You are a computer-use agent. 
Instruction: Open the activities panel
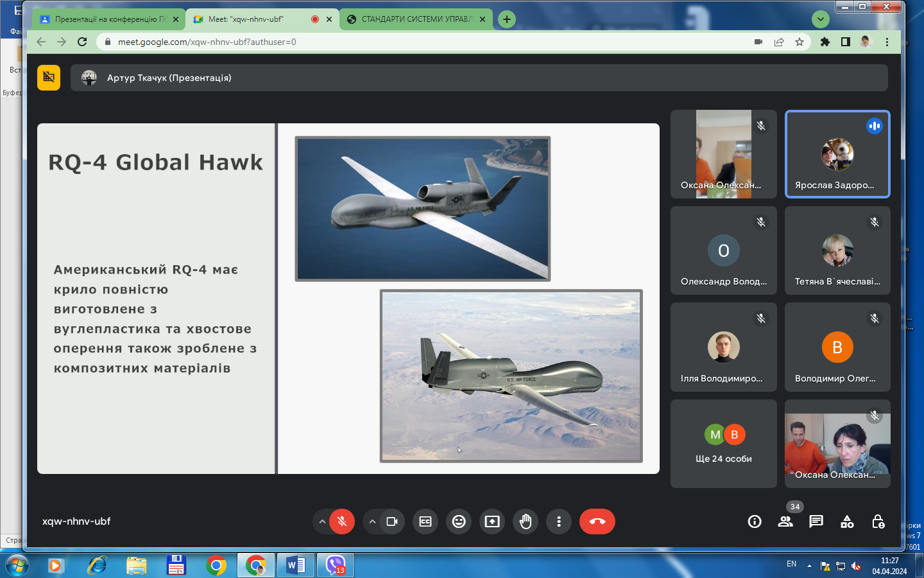(847, 521)
